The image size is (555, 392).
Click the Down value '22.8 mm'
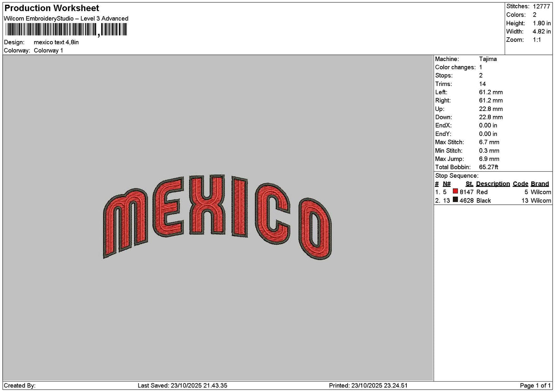pyautogui.click(x=491, y=117)
